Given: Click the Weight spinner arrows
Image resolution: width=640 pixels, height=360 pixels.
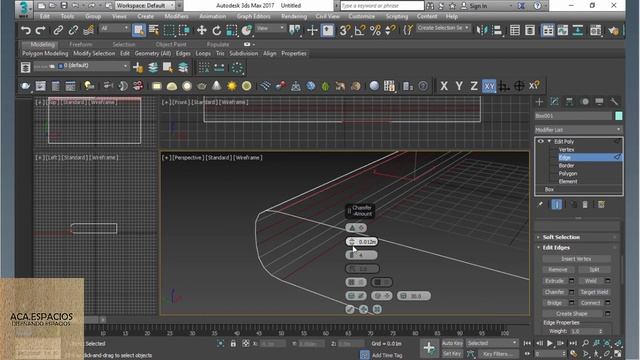Looking at the screenshot, I should coord(601,331).
